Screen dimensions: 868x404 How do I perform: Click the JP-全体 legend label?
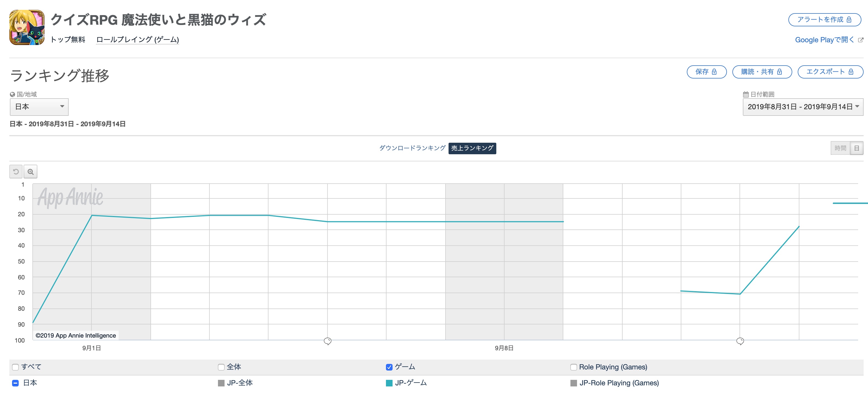(x=240, y=383)
